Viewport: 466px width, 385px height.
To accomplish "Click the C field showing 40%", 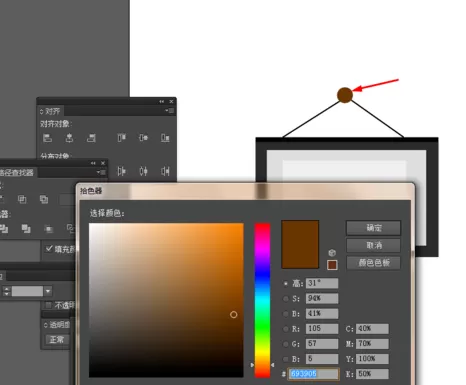I will 372,329.
